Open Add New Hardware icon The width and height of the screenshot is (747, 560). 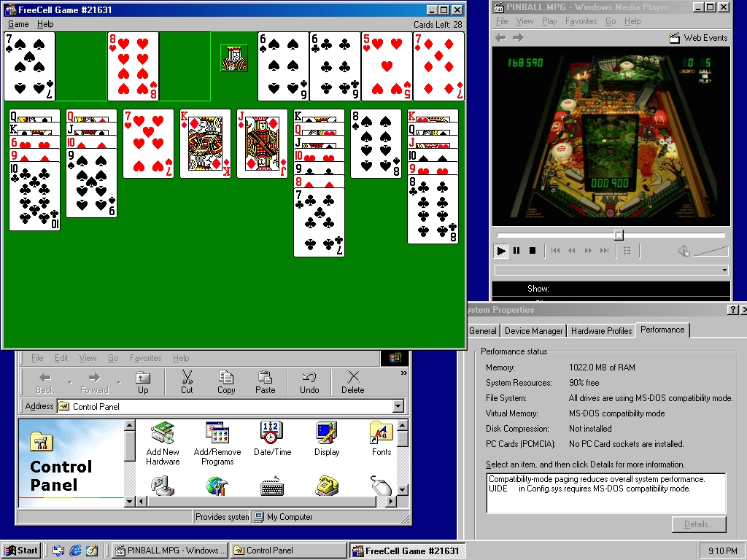tap(163, 443)
